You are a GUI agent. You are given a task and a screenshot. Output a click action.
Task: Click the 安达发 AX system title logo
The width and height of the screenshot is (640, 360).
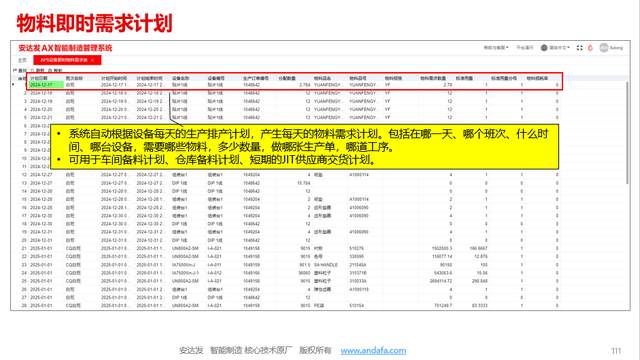[65, 48]
